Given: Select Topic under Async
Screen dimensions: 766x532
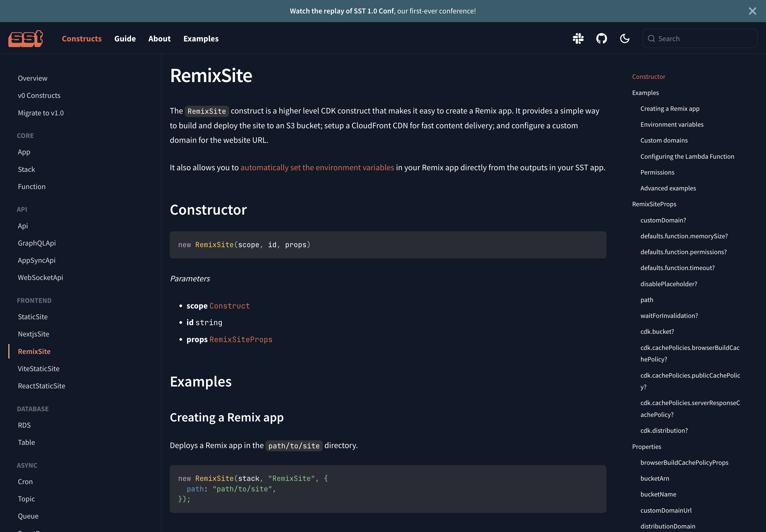Looking at the screenshot, I should coord(26,499).
